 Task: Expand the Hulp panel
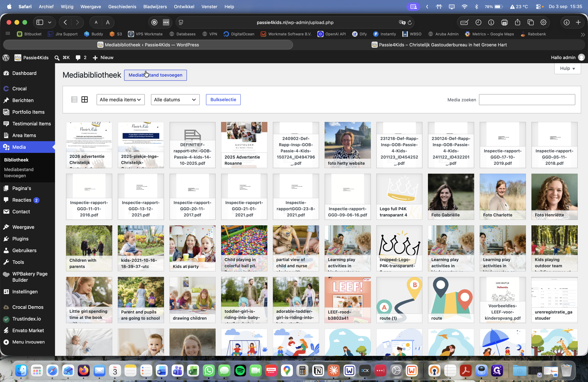[567, 68]
